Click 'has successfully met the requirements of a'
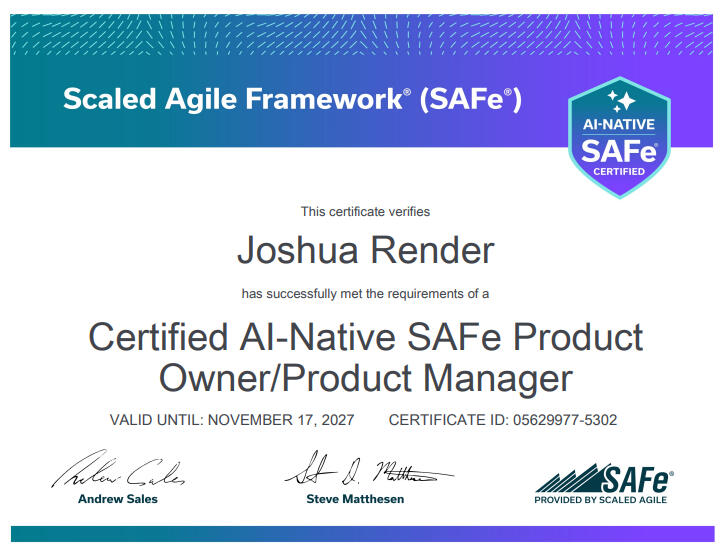Image resolution: width=724 pixels, height=552 pixels. click(x=365, y=294)
